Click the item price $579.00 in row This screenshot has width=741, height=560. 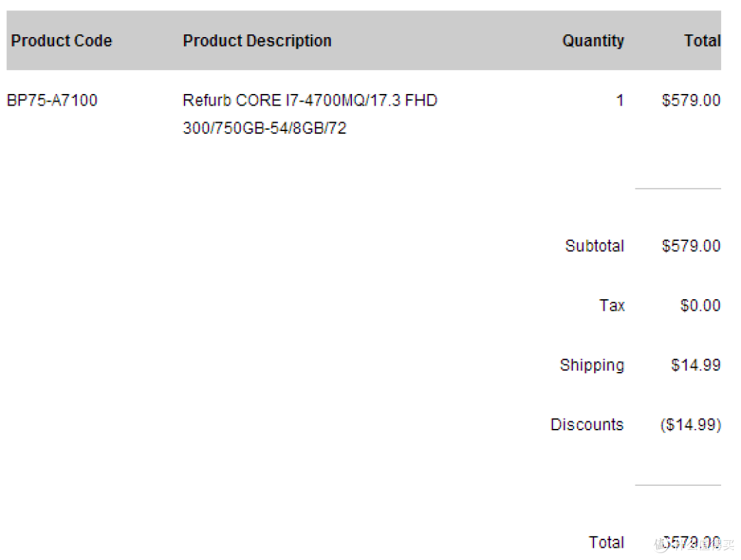pos(691,100)
